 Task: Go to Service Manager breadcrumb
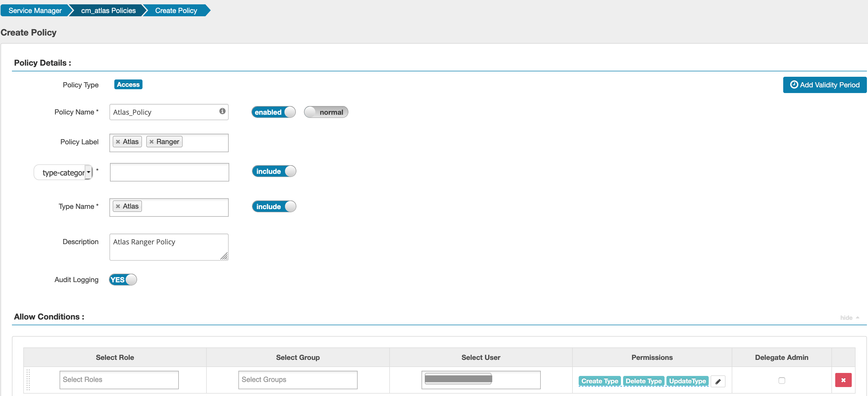(35, 11)
